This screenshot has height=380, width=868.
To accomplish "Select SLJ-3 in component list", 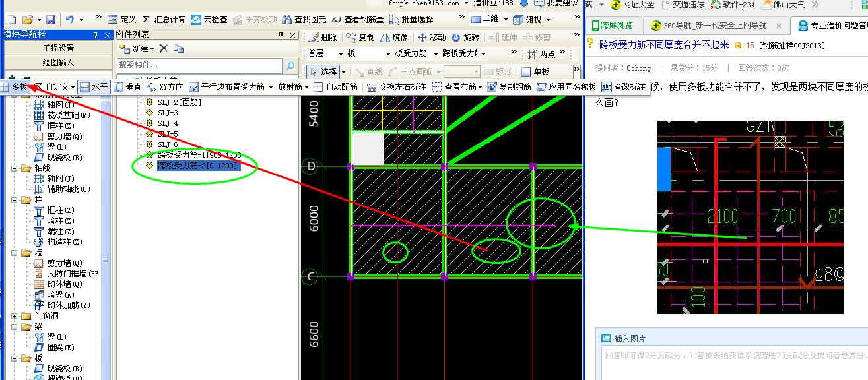I will click(168, 113).
